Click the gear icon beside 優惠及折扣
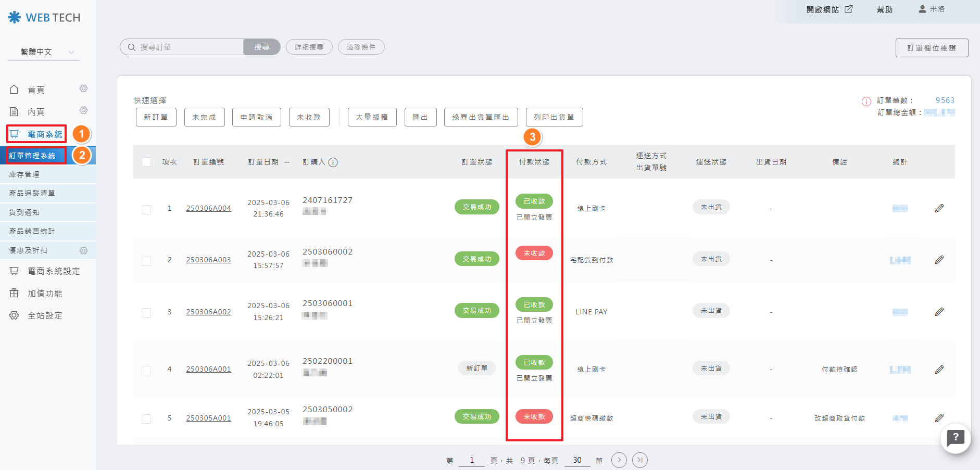 [x=83, y=251]
